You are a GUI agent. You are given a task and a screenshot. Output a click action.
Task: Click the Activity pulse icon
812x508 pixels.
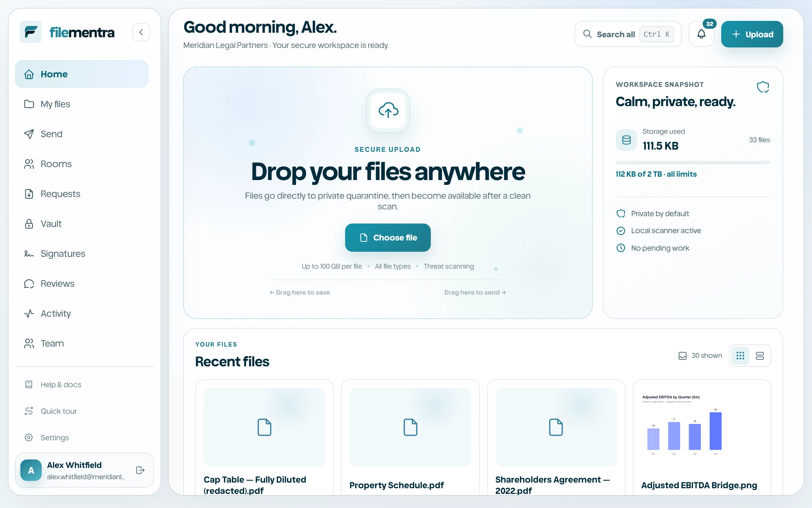click(x=29, y=314)
